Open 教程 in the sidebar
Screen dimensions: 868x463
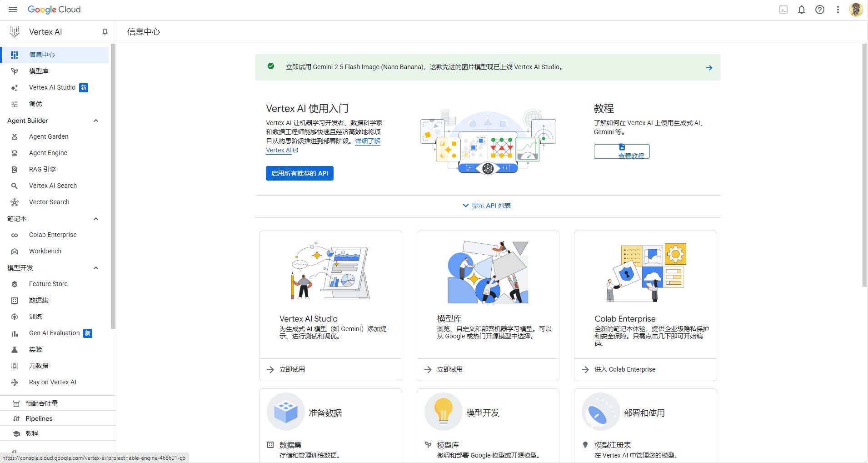(58, 433)
